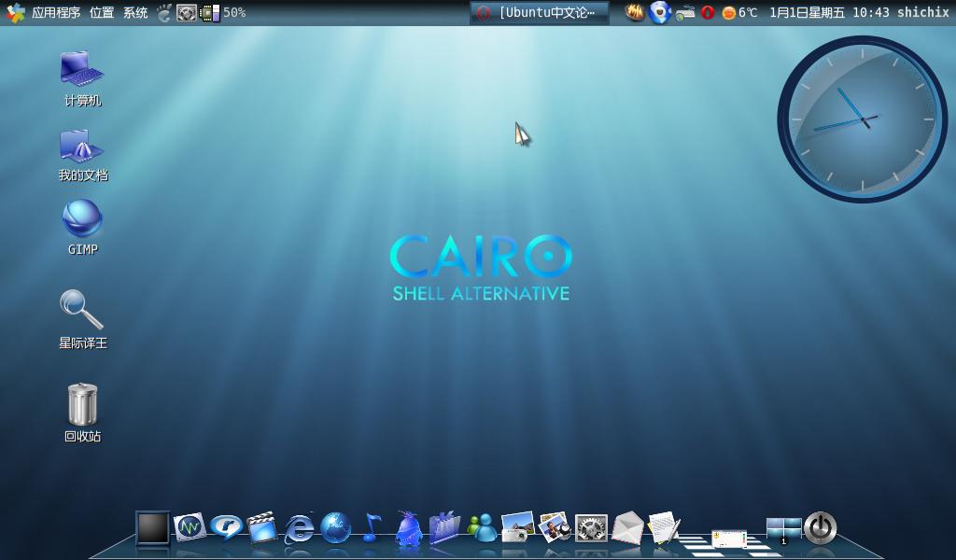
Task: Launch the envelope mail icon in dock
Action: pos(627,527)
